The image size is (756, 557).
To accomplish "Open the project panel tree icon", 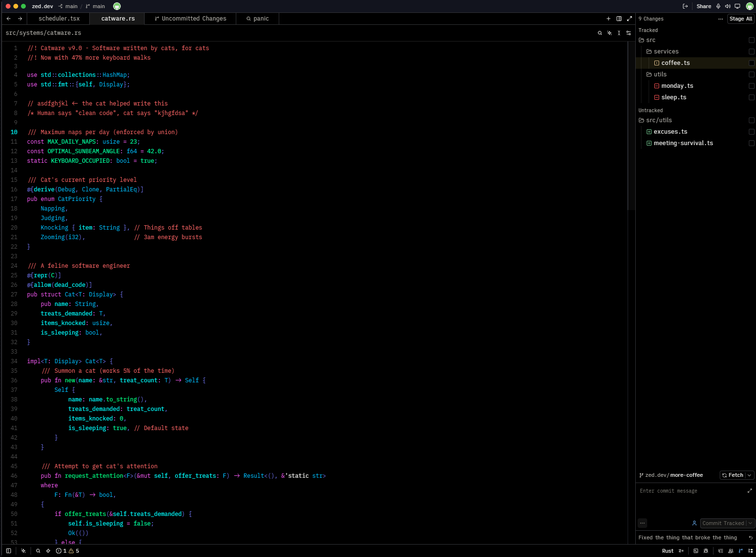I will coord(751,551).
